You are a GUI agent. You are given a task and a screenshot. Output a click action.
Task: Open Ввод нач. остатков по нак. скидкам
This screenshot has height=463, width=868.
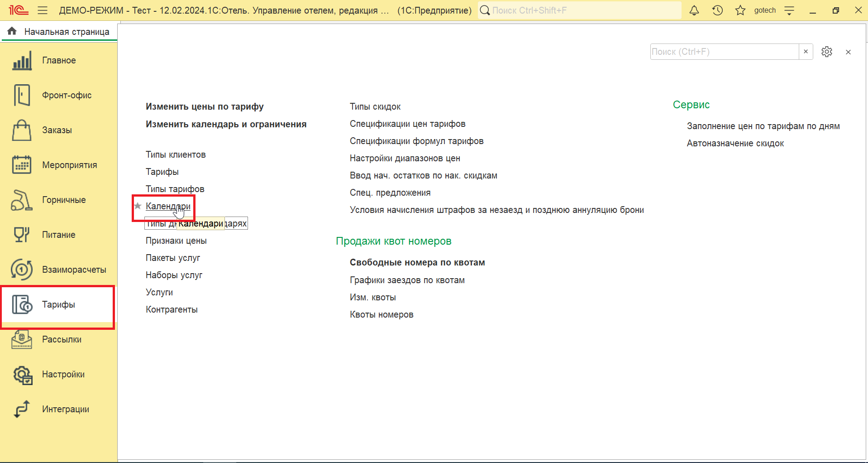coord(424,175)
